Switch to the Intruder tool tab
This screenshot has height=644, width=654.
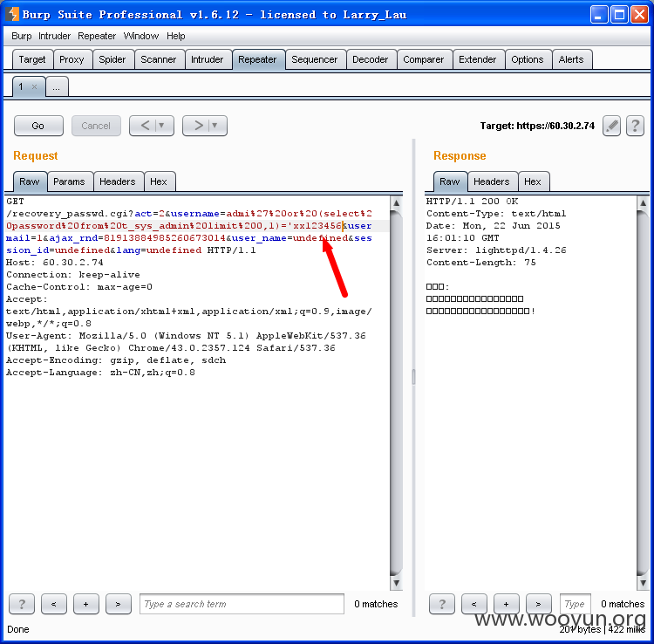click(208, 59)
